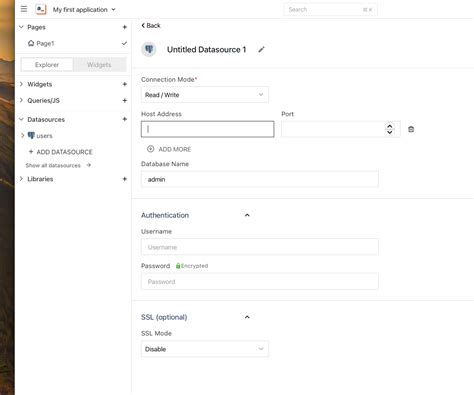The width and height of the screenshot is (474, 395).
Task: Expand the Queries/JS section
Action: (x=21, y=100)
